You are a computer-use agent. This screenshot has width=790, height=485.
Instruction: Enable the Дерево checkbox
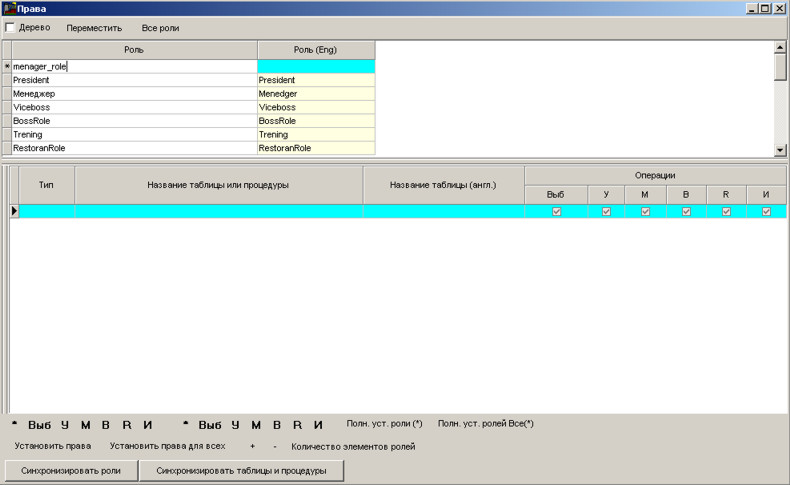tap(11, 27)
